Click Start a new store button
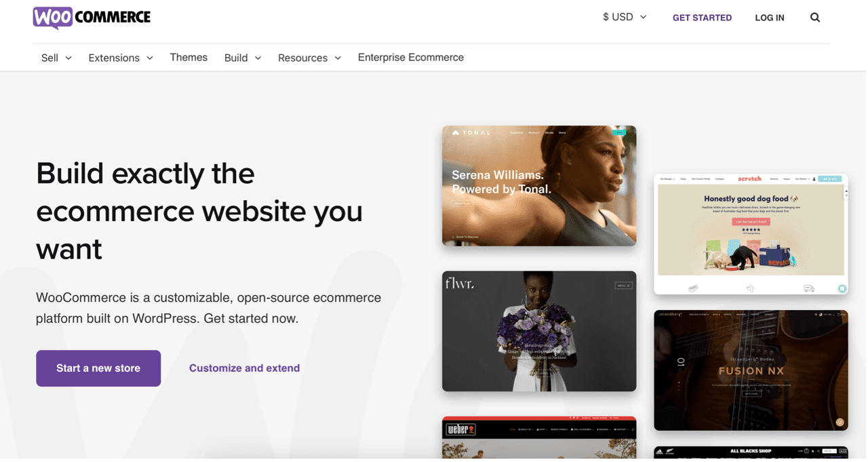Viewport: 868px width, 462px height. point(98,368)
